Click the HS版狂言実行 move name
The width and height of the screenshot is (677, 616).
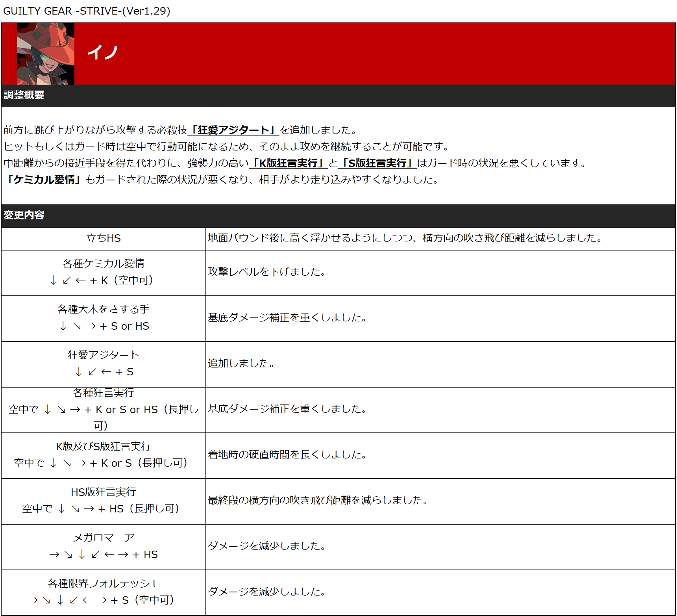pos(104,492)
